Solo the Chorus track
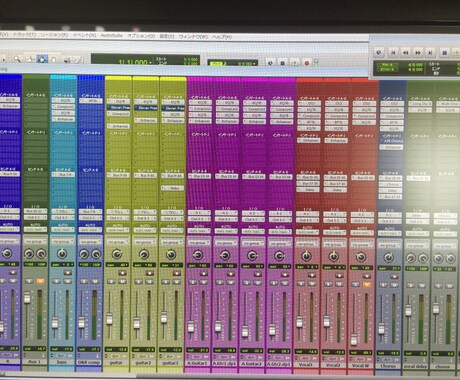Viewport: 460px width, 380px height. coord(383,285)
